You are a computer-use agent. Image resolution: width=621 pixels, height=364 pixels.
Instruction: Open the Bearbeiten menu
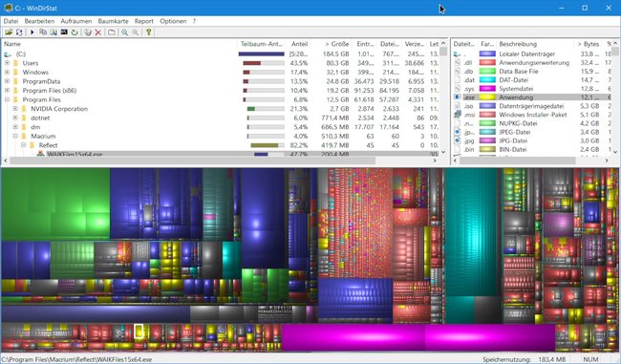pyautogui.click(x=39, y=21)
